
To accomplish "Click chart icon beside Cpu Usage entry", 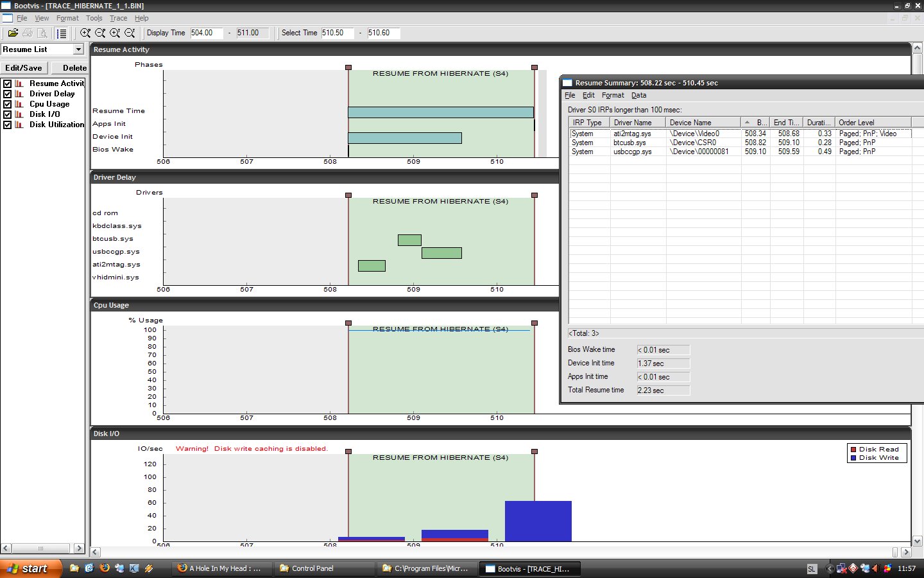I will (19, 104).
